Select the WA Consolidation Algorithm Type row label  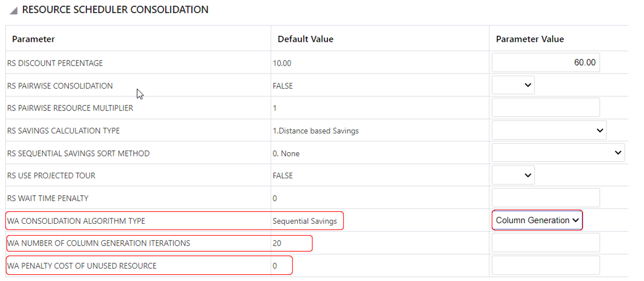pos(76,221)
